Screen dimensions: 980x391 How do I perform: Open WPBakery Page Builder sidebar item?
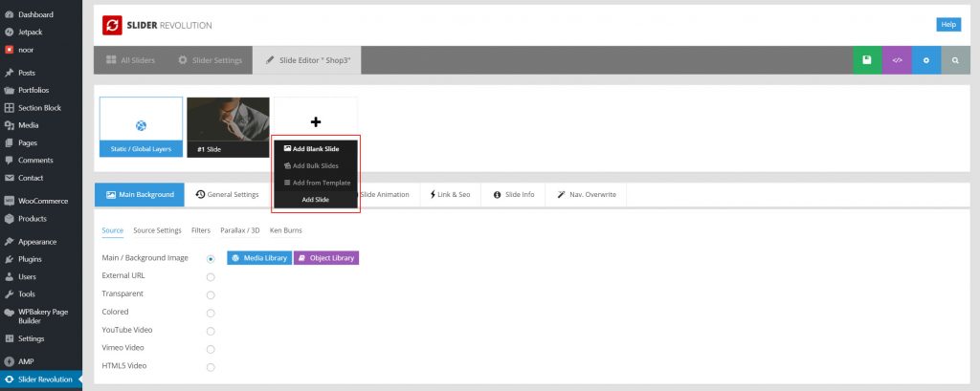[x=40, y=316]
